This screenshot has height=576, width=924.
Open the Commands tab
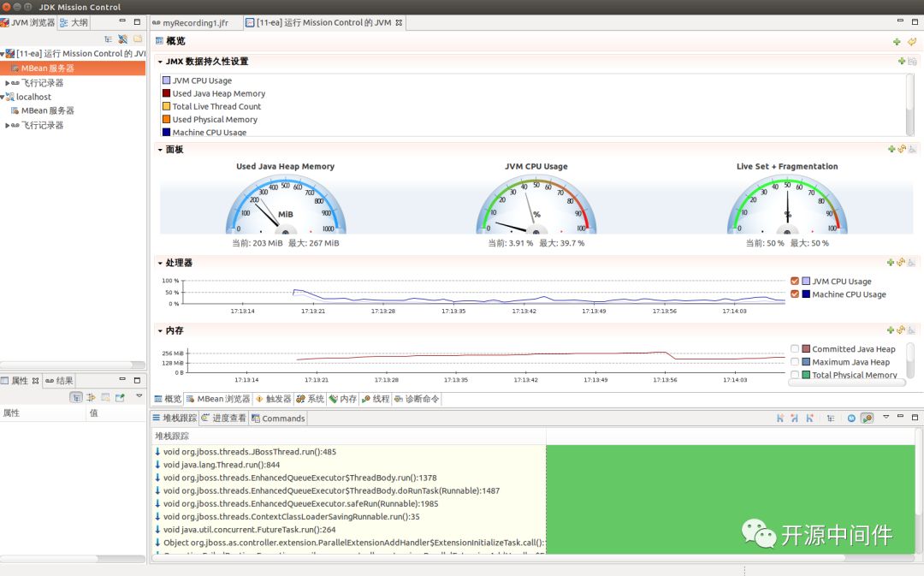click(x=277, y=419)
